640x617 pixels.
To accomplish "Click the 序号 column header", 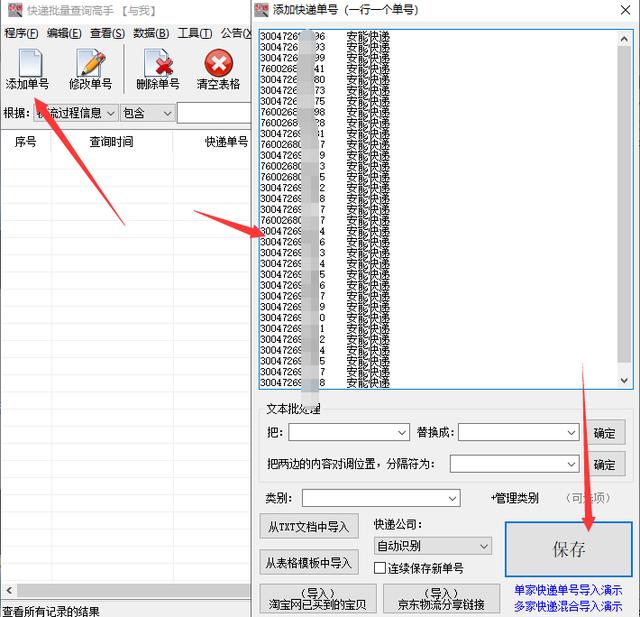I will [26, 142].
